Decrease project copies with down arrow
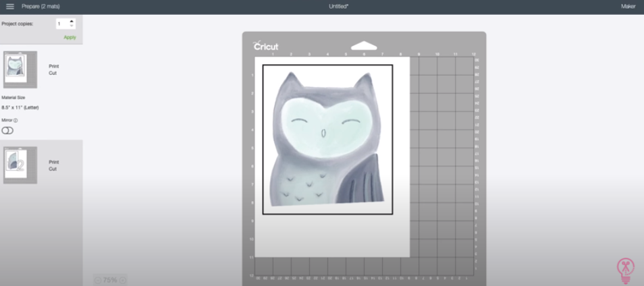The image size is (644, 286). [x=72, y=26]
